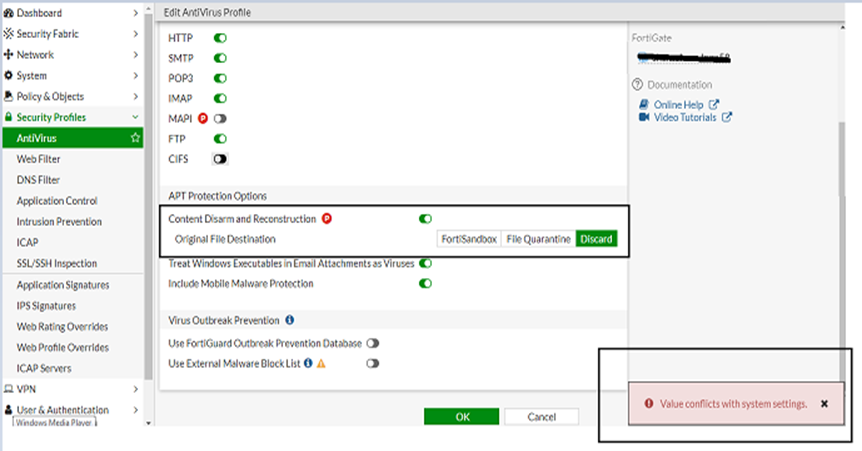Disable the HTTP protocol toggle
The height and width of the screenshot is (451, 862).
point(220,38)
